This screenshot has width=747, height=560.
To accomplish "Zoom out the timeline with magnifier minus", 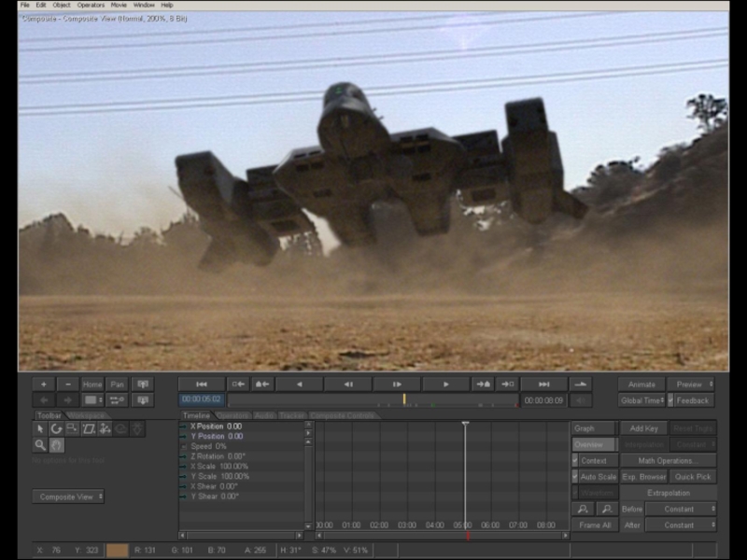I will (x=607, y=509).
